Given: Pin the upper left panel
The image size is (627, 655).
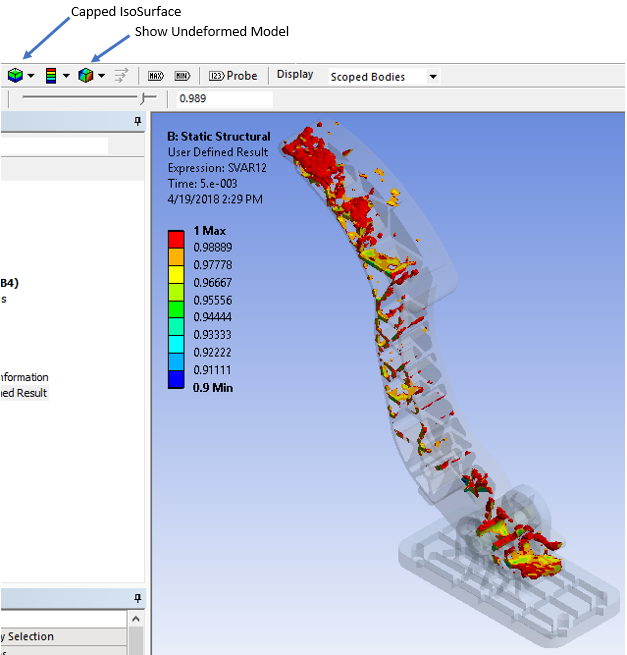Looking at the screenshot, I should 137,121.
